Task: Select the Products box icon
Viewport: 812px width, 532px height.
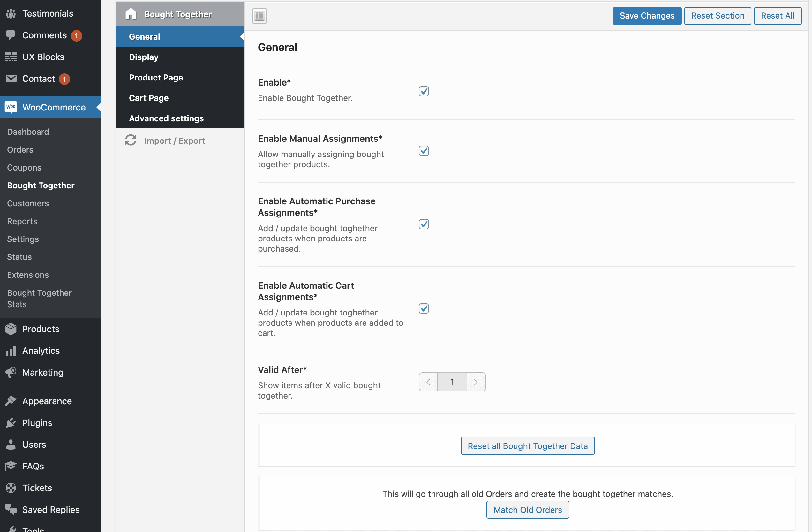Action: [x=11, y=329]
